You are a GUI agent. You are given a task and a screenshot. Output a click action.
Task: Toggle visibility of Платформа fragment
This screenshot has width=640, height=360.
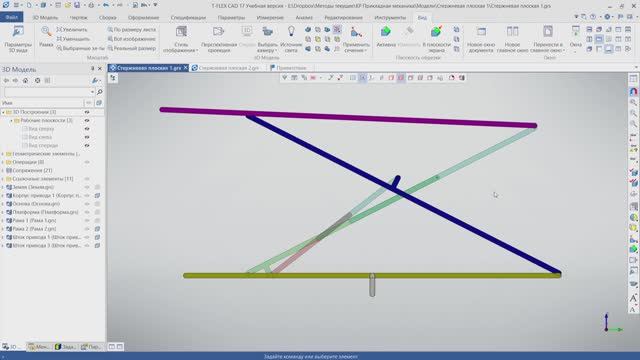click(87, 212)
